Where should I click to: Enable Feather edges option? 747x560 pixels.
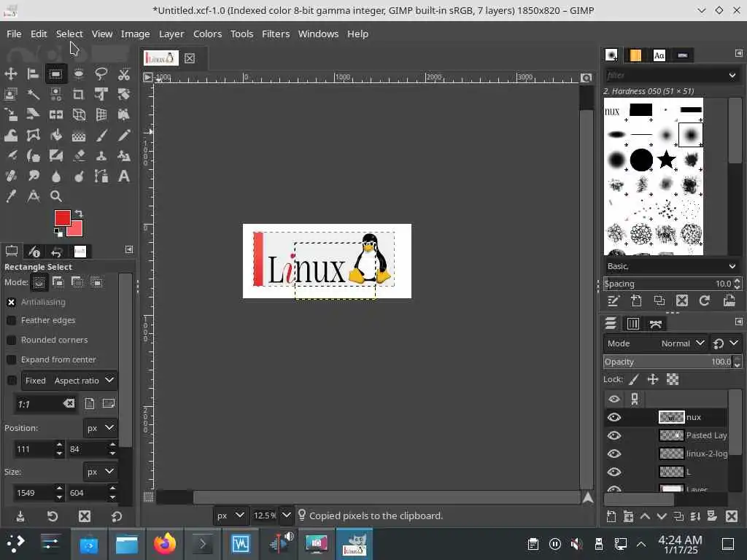[12, 321]
